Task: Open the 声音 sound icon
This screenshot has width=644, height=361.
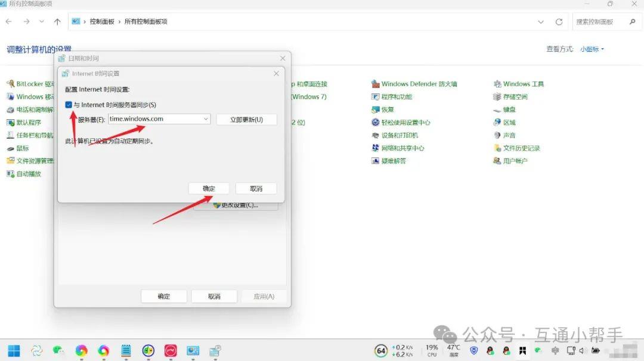Action: [x=497, y=135]
